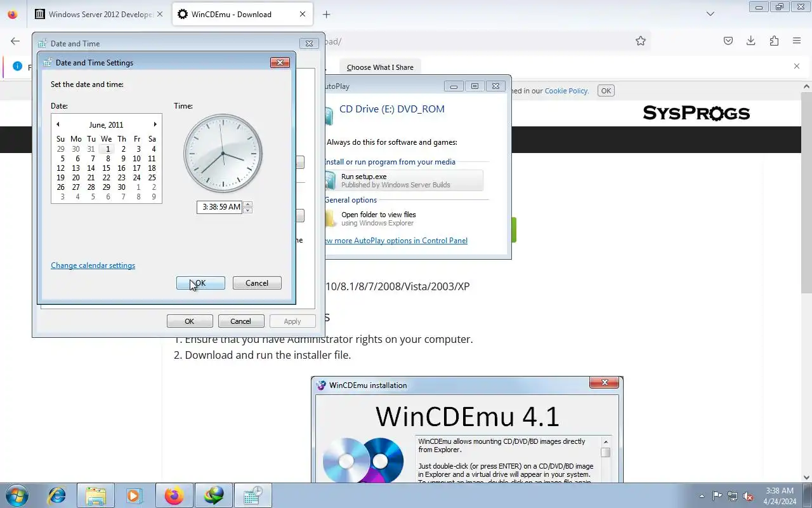
Task: Select June 12 in the calendar
Action: [x=60, y=168]
